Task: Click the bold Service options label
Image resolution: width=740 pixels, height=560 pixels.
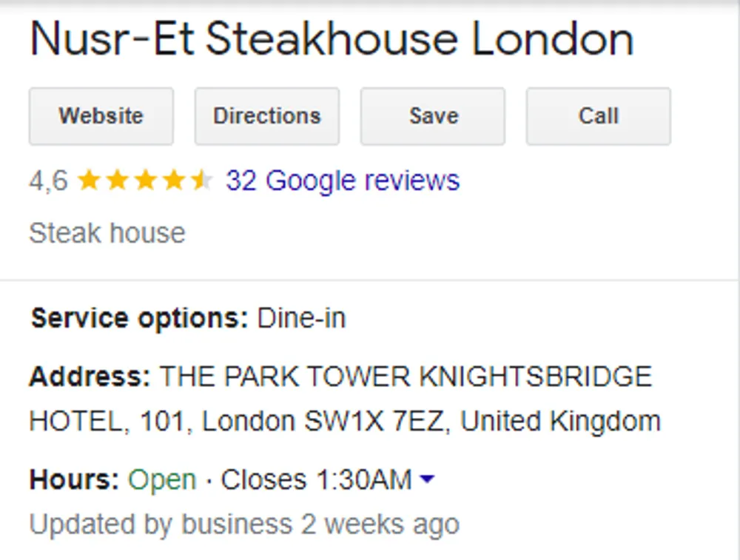Action: [139, 318]
